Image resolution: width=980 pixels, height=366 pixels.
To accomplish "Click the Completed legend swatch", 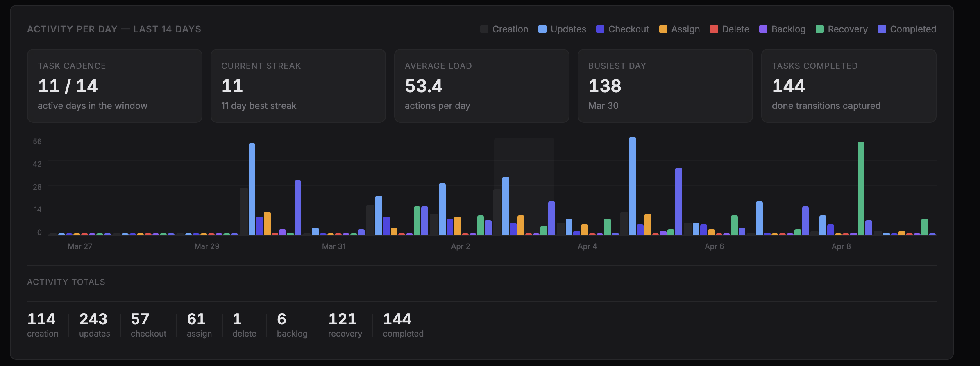I will 882,29.
